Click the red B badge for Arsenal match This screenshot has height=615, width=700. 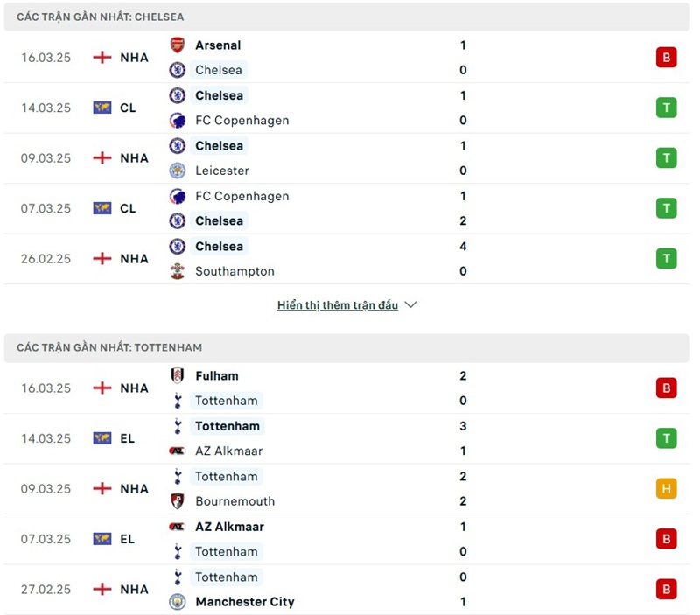tap(667, 58)
